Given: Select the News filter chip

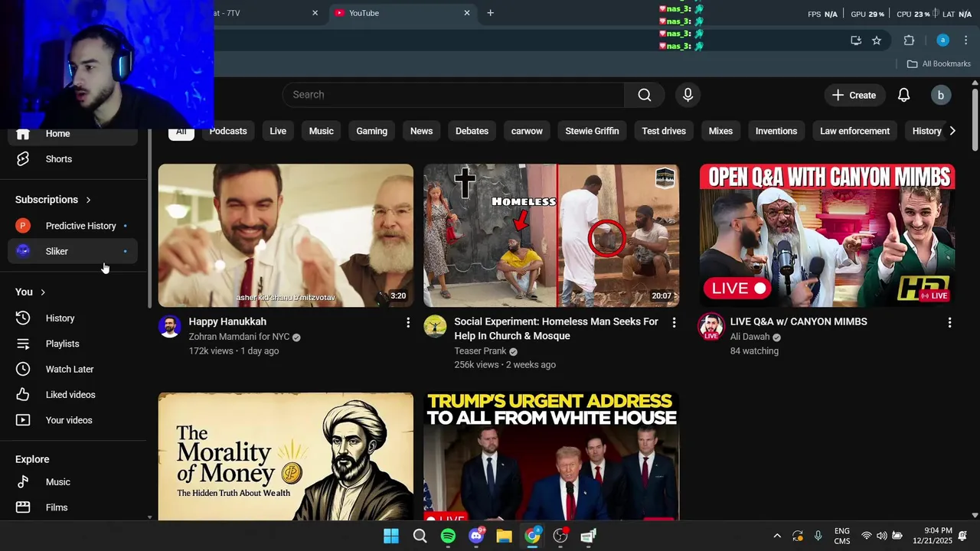Looking at the screenshot, I should click(421, 131).
